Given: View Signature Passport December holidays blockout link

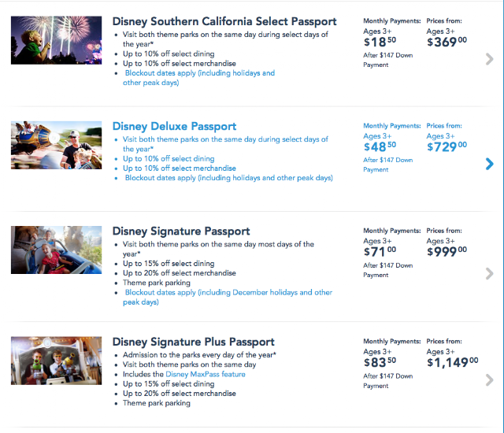Looking at the screenshot, I should [228, 297].
